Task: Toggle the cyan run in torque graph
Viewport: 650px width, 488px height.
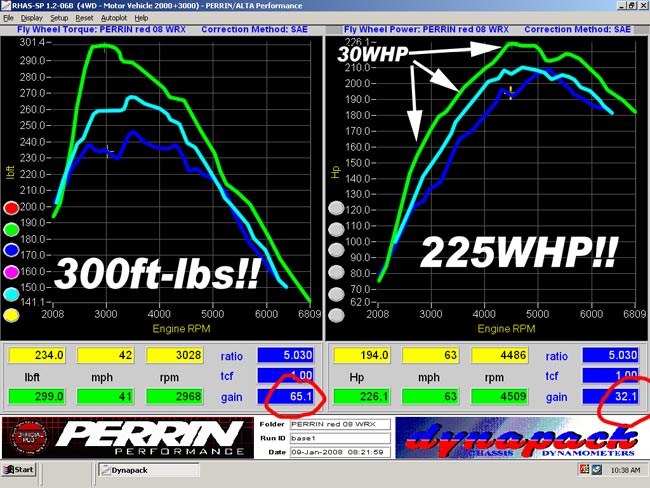Action: (11, 294)
